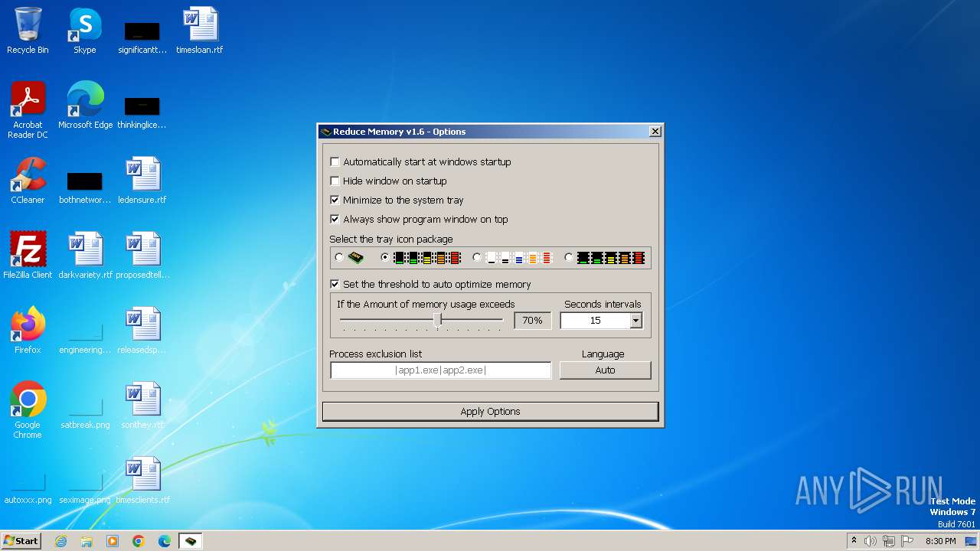
Task: Open Google Chrome desktop shortcut
Action: (28, 410)
